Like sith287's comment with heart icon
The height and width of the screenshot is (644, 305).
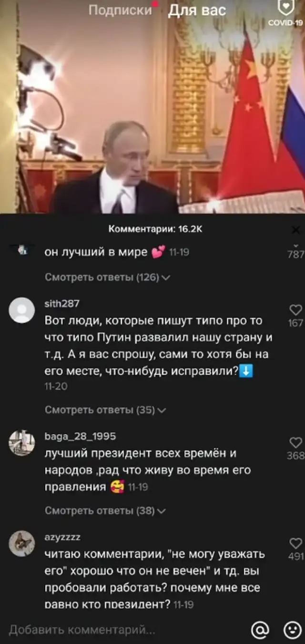point(296,310)
